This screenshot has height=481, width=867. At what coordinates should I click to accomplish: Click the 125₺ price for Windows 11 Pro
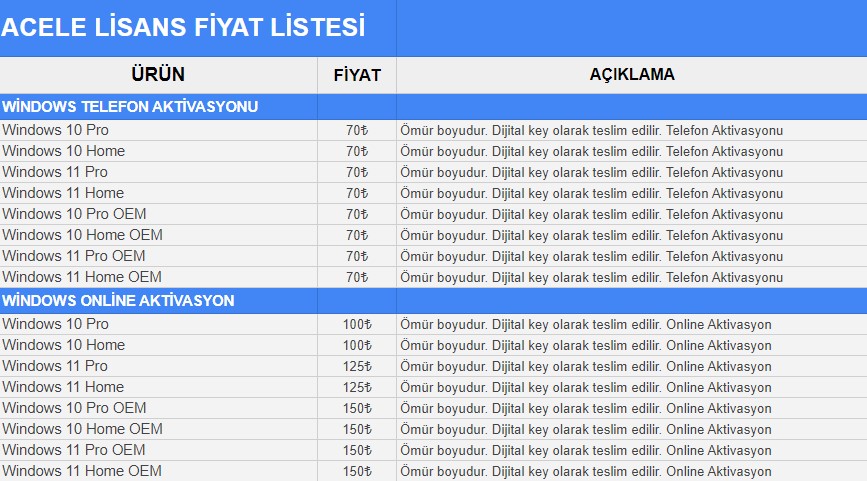click(x=357, y=366)
